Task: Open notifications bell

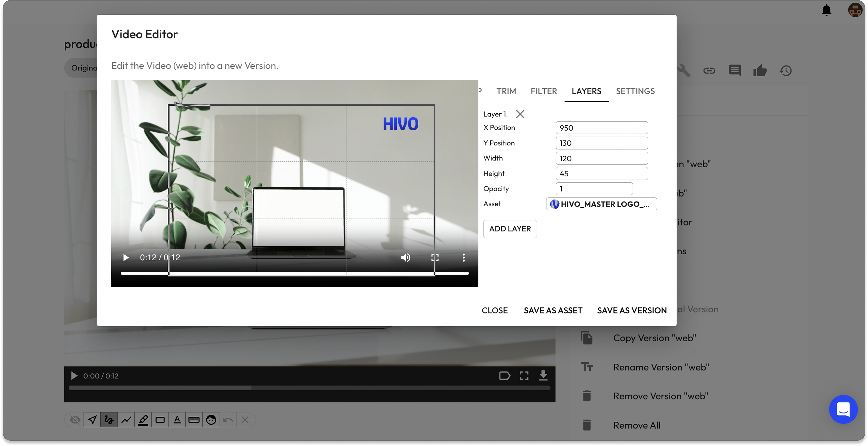Action: pos(826,10)
